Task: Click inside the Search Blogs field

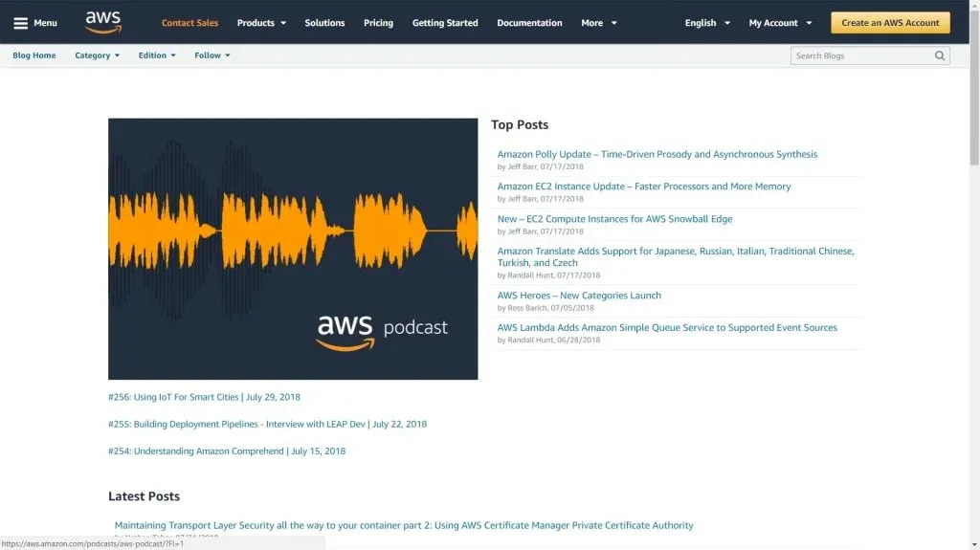Action: point(861,55)
